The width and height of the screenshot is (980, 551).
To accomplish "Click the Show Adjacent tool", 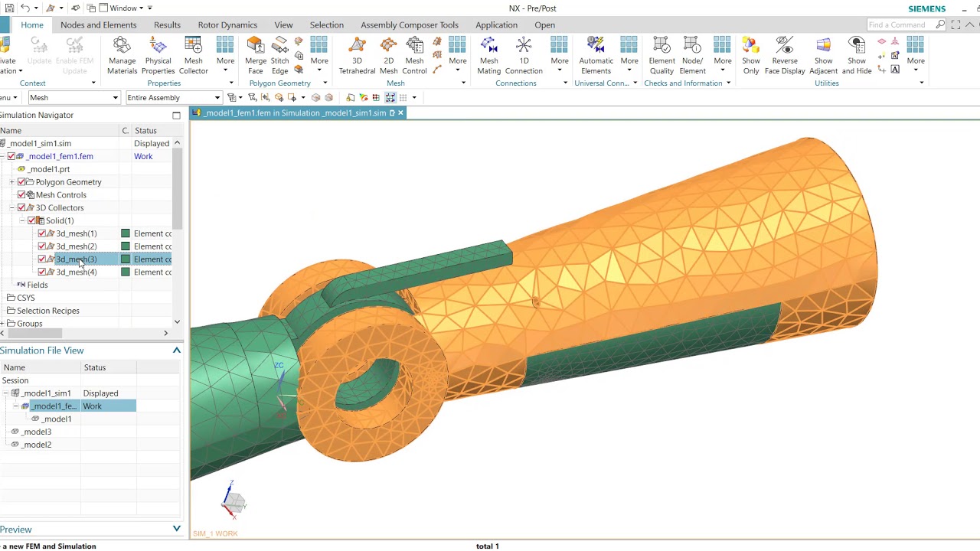I will [x=823, y=55].
